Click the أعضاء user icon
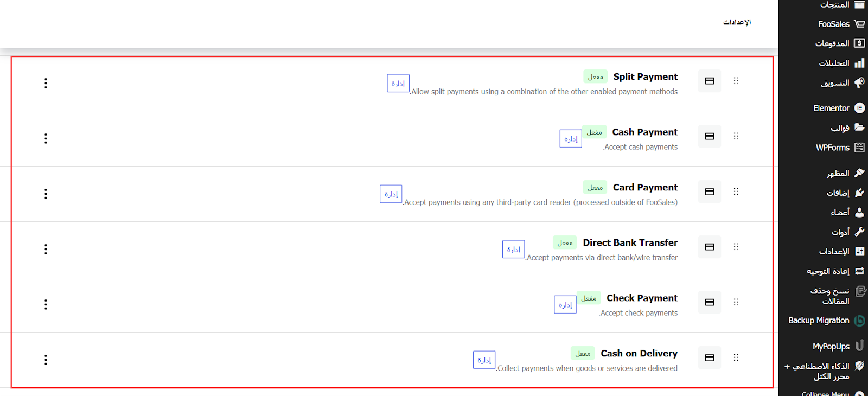The width and height of the screenshot is (868, 396). pos(859,212)
